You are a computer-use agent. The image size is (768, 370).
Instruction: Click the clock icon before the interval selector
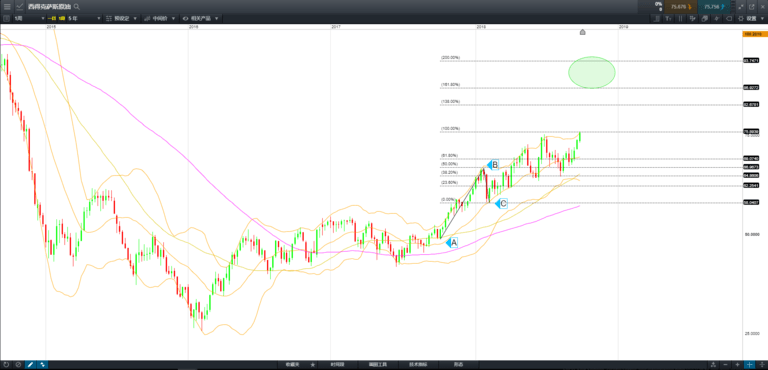[6, 18]
